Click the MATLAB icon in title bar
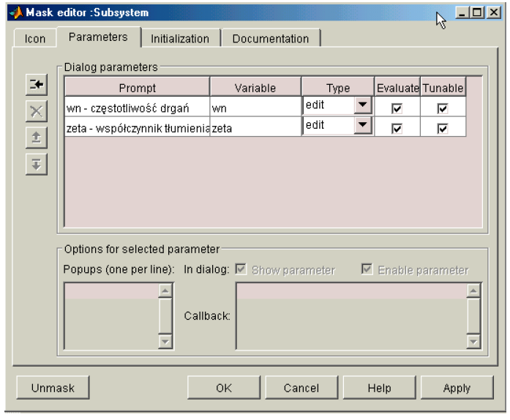The image size is (510, 420). [x=15, y=12]
